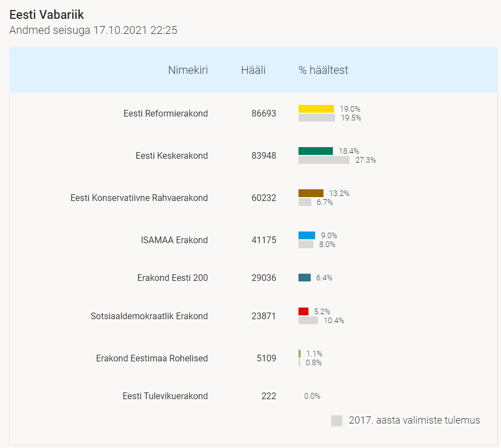Image resolution: width=501 pixels, height=448 pixels.
Task: Click vote count 83948
Action: 264,156
